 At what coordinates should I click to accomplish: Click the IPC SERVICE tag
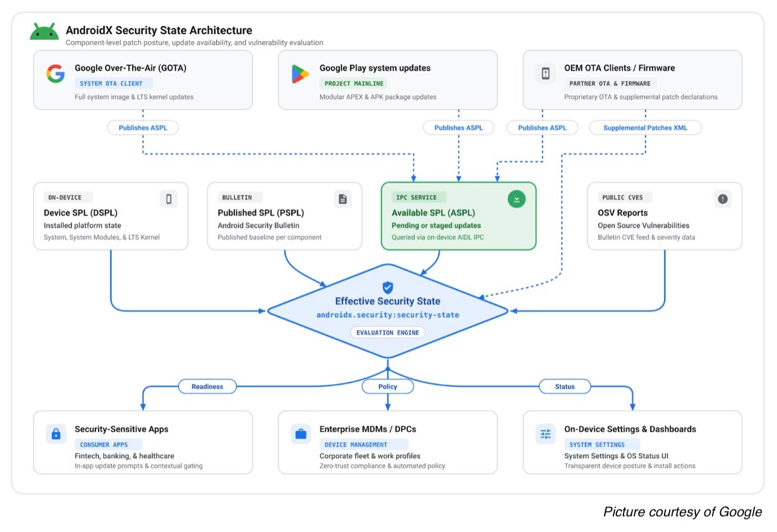pyautogui.click(x=419, y=198)
